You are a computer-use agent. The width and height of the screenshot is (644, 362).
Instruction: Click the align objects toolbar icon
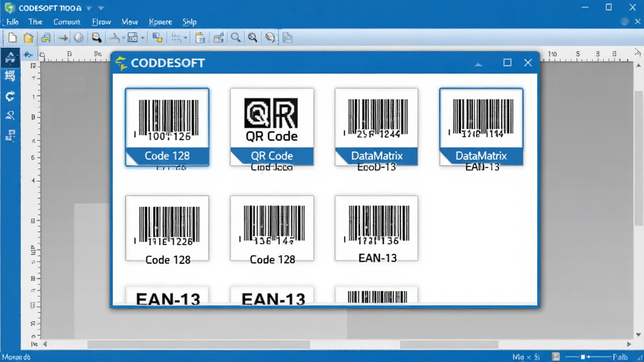click(176, 38)
